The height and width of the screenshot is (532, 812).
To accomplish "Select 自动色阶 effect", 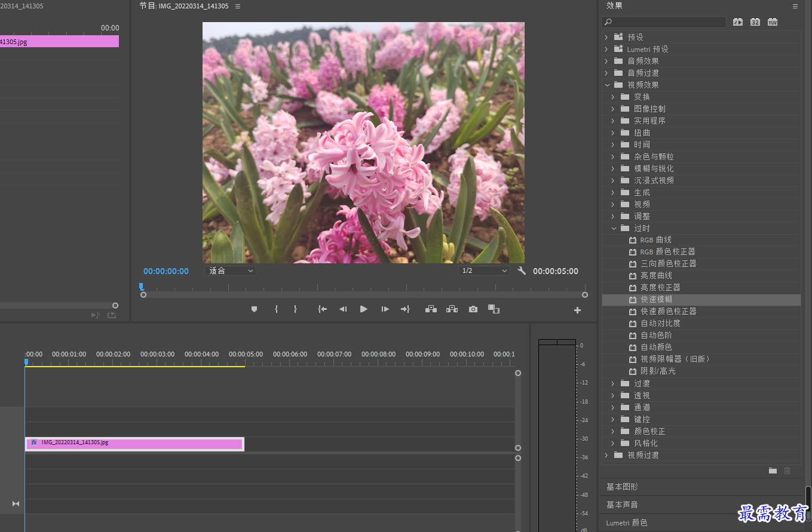I will [x=656, y=335].
